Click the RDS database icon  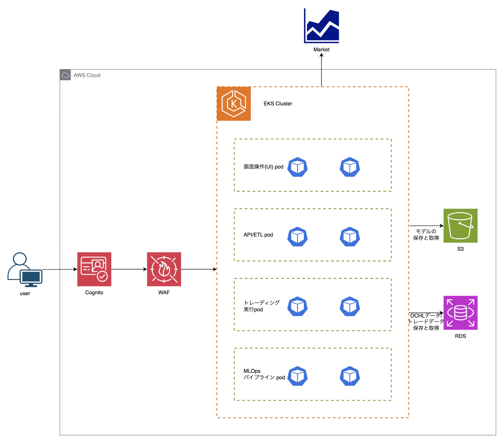coord(460,313)
